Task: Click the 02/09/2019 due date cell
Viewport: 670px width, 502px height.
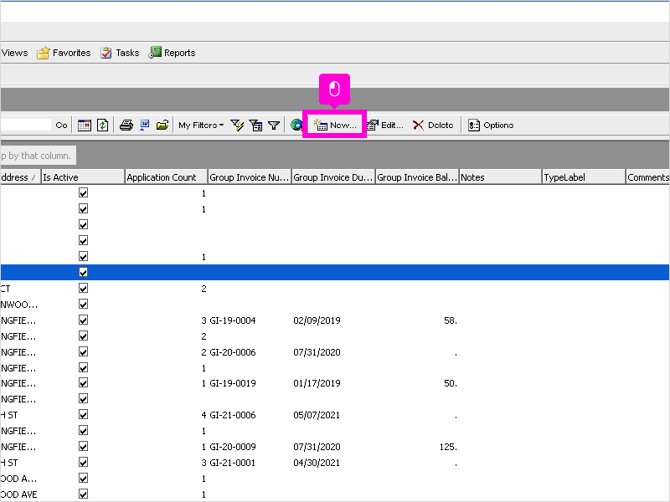Action: tap(317, 320)
